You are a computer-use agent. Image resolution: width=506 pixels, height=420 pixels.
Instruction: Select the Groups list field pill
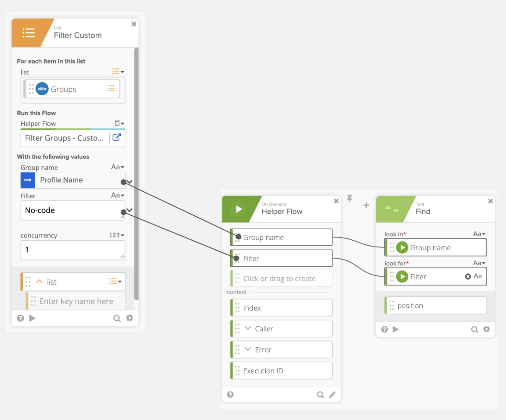(72, 89)
